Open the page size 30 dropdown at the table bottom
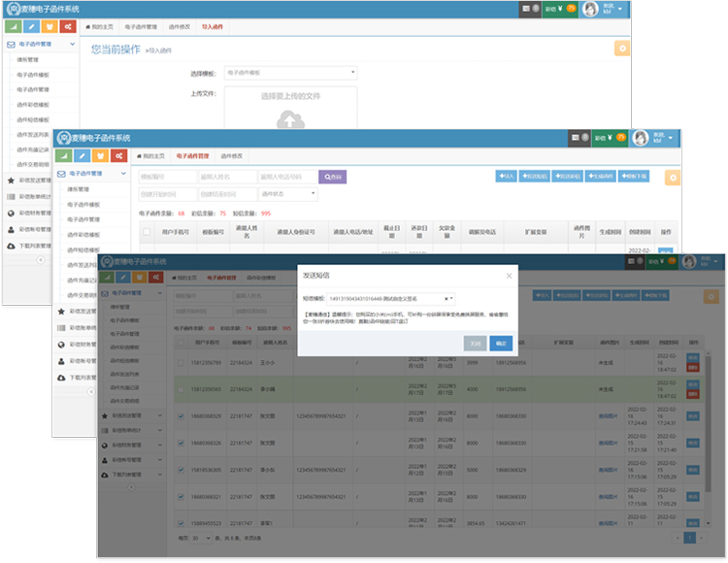Screen dimensions: 728x563 click(200, 537)
